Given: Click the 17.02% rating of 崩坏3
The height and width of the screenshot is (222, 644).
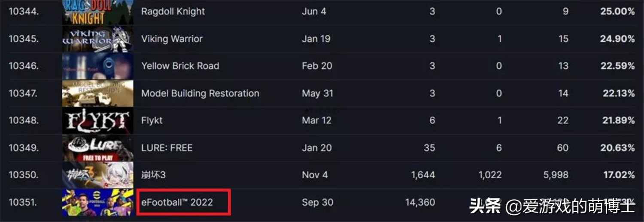Looking at the screenshot, I should pos(618,175).
